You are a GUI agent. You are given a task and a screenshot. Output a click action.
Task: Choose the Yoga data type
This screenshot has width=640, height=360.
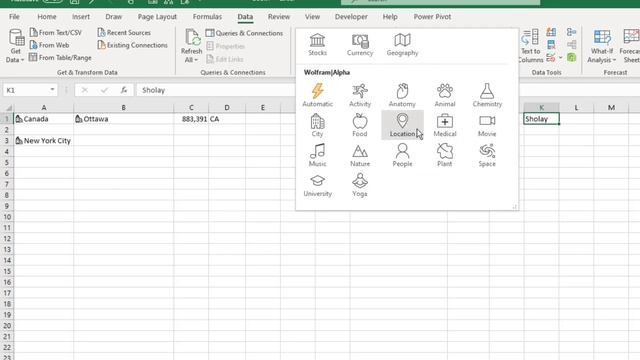(x=360, y=185)
